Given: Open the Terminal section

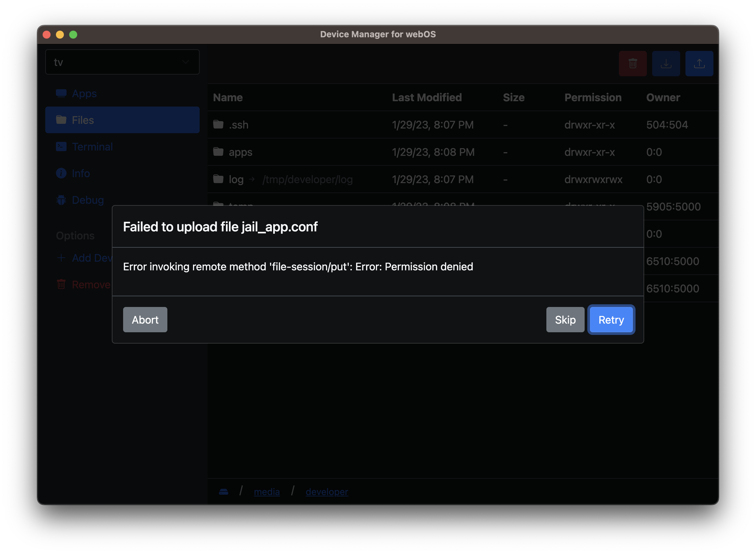Looking at the screenshot, I should 92,146.
